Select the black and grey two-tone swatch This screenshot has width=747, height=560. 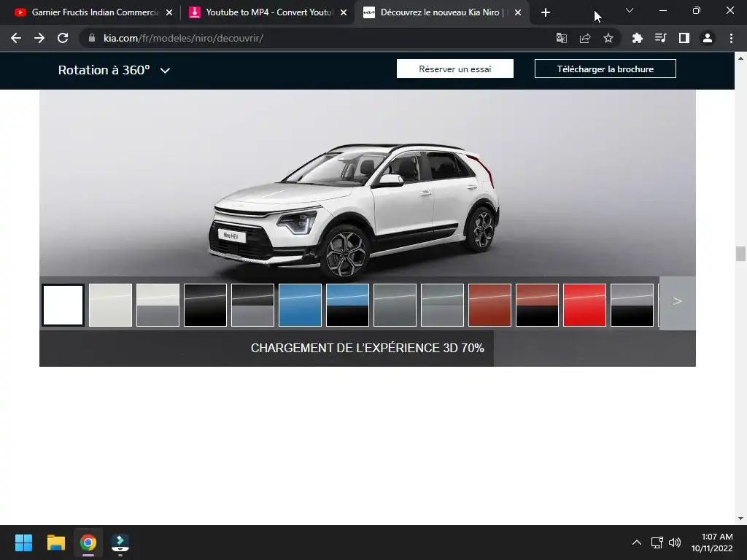click(252, 306)
